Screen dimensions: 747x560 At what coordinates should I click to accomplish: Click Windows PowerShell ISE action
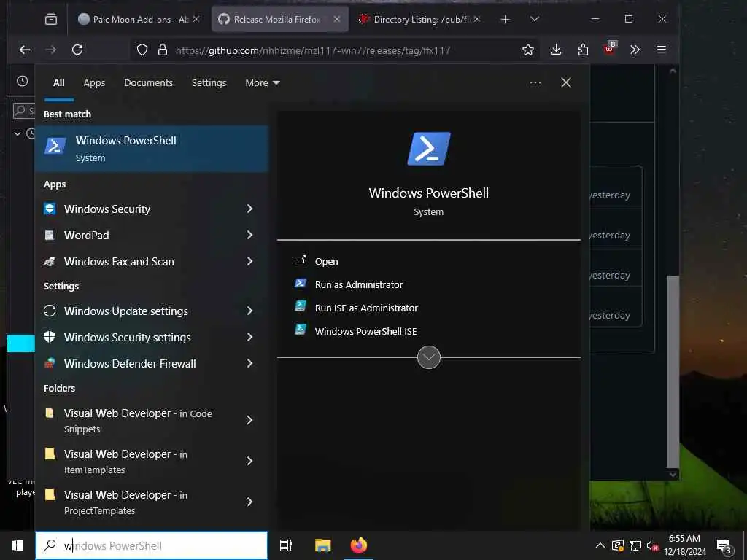366,332
